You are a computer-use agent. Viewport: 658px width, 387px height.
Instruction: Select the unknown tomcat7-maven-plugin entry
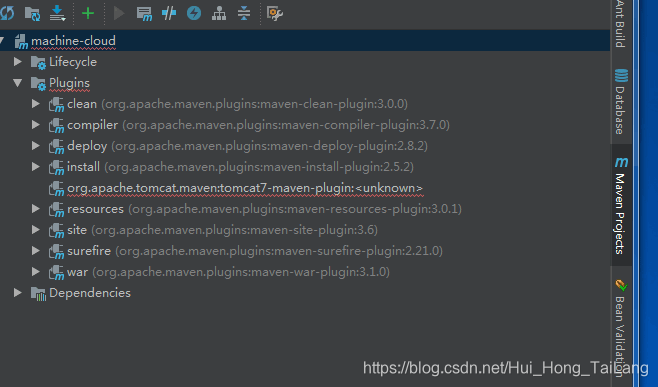click(245, 188)
